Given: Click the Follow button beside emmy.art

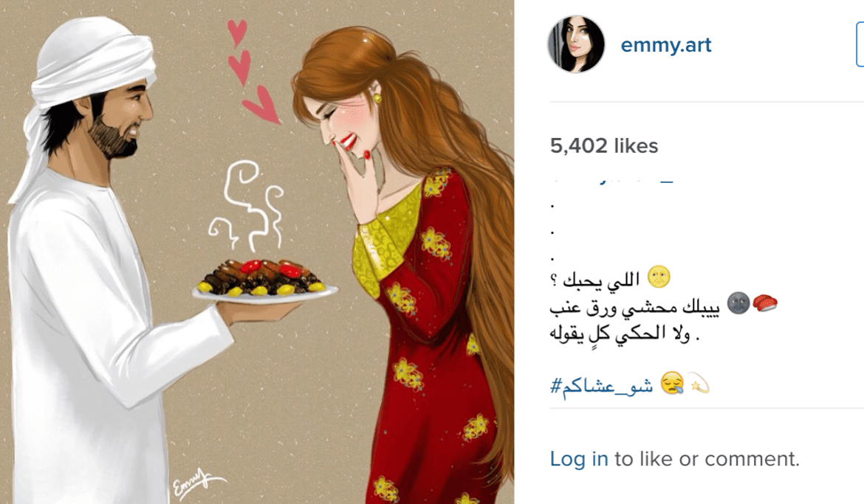Looking at the screenshot, I should [x=860, y=44].
